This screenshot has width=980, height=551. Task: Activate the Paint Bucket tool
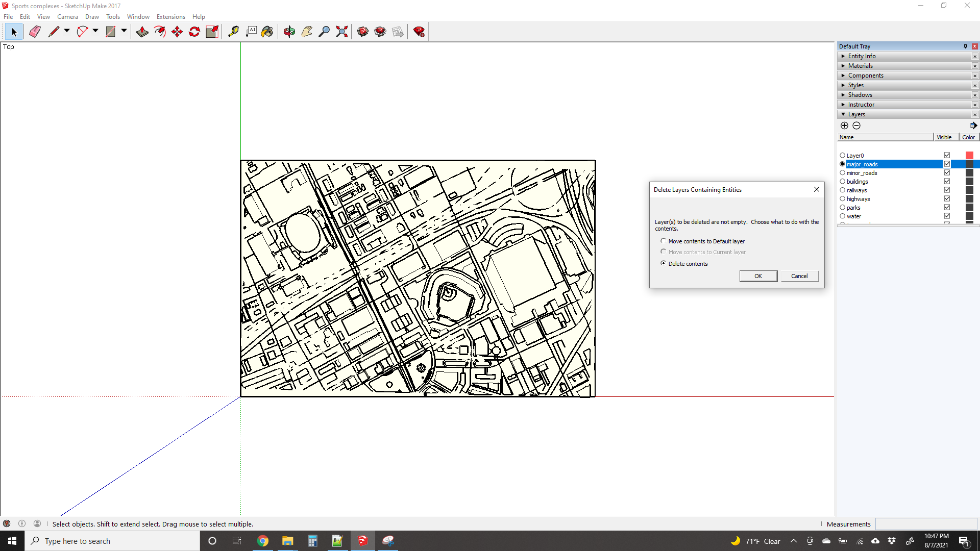pos(268,32)
